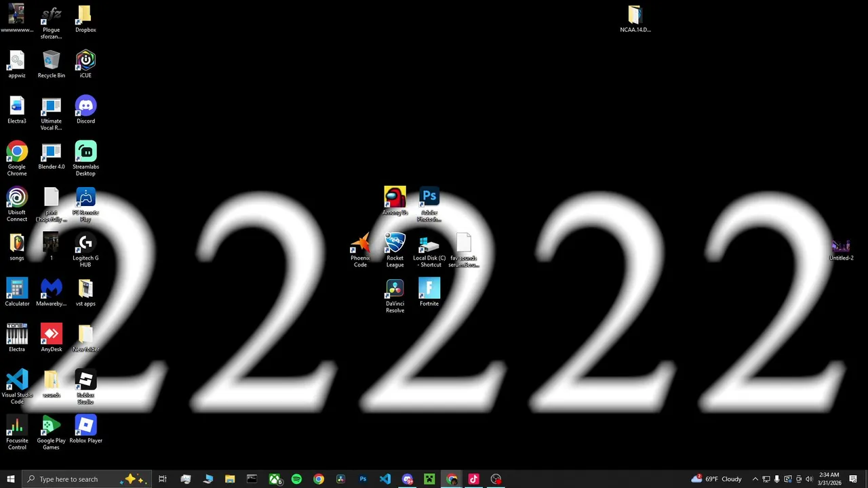Open the Xbox app in taskbar

(x=275, y=479)
